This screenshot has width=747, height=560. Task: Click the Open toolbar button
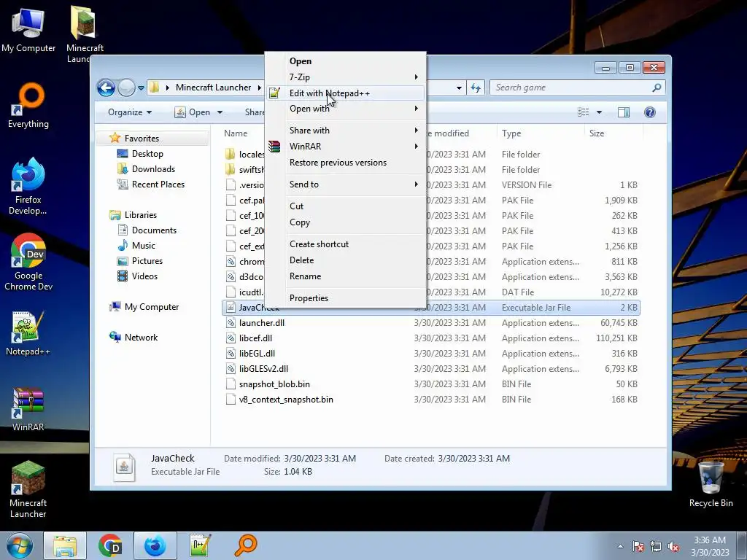click(193, 112)
